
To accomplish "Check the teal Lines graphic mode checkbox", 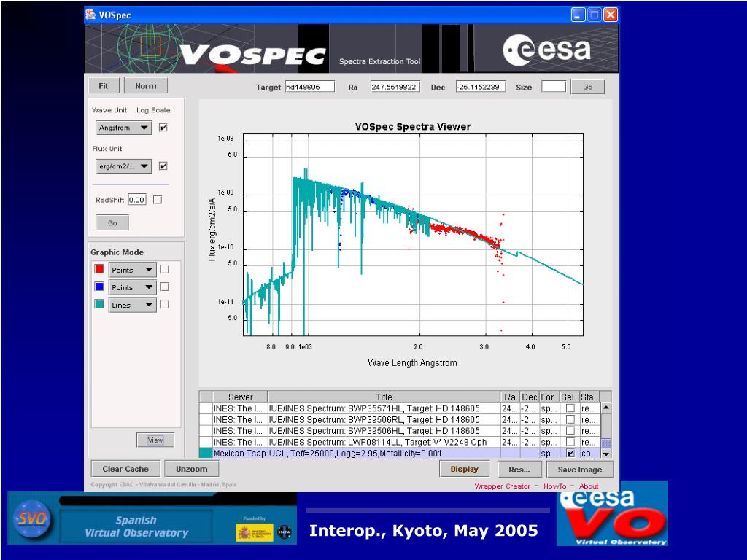I will (165, 304).
